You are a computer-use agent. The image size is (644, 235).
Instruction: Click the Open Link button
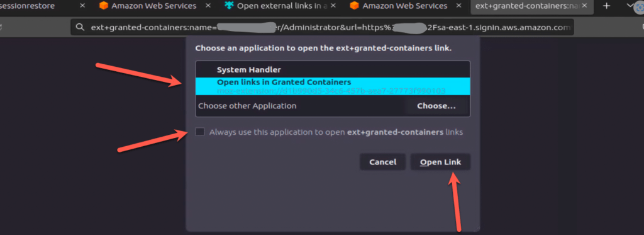coord(440,162)
